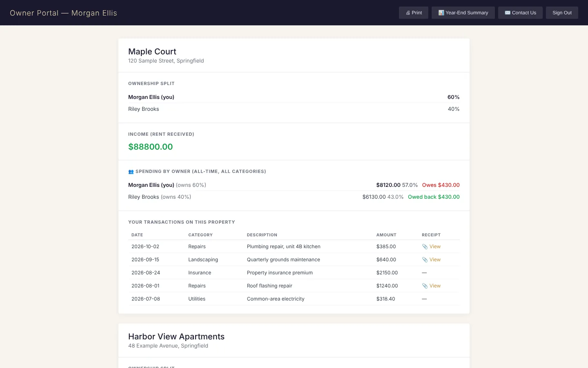Image resolution: width=588 pixels, height=368 pixels.
Task: Click the Date column header
Action: pos(137,235)
